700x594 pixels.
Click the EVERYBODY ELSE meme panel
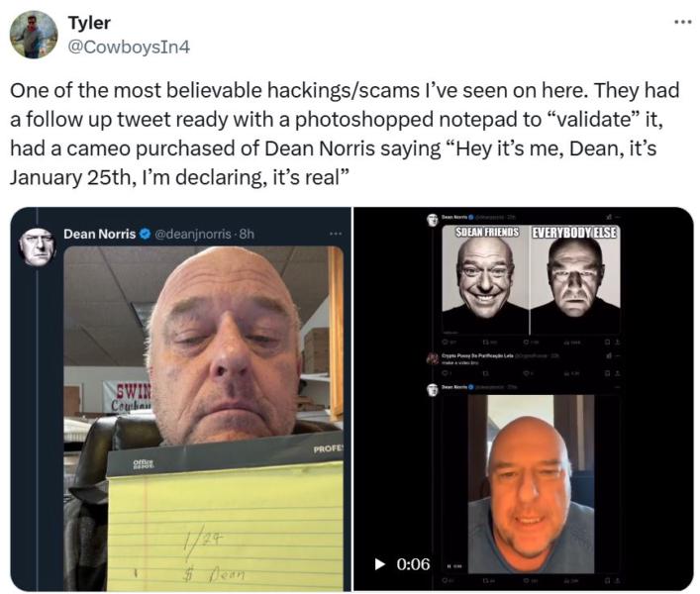(575, 280)
